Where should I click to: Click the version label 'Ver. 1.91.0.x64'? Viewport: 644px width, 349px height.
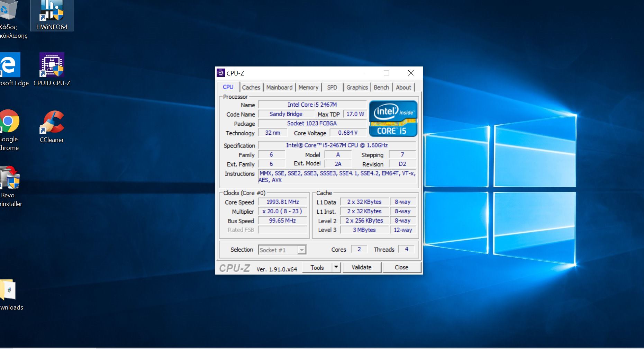point(277,269)
